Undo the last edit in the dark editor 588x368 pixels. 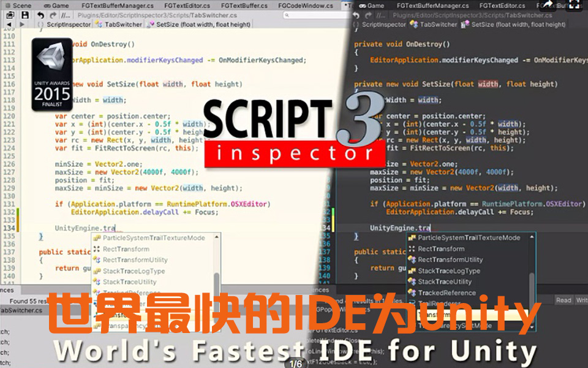(356, 15)
